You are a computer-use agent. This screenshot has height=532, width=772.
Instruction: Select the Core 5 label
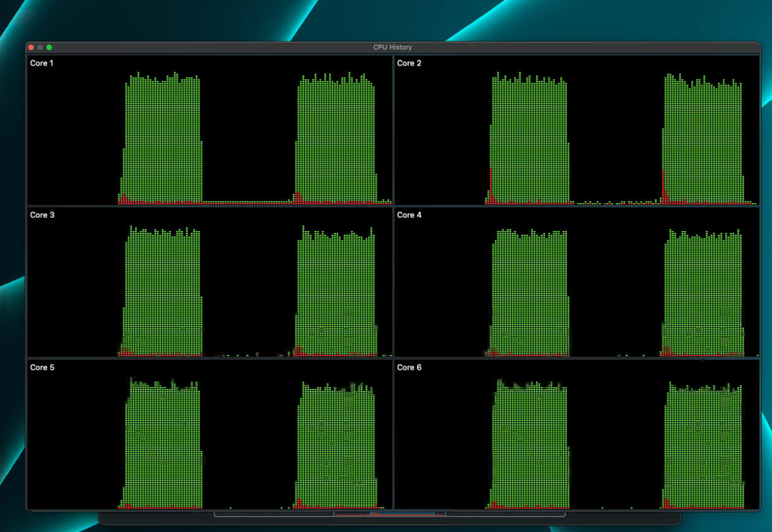(42, 367)
